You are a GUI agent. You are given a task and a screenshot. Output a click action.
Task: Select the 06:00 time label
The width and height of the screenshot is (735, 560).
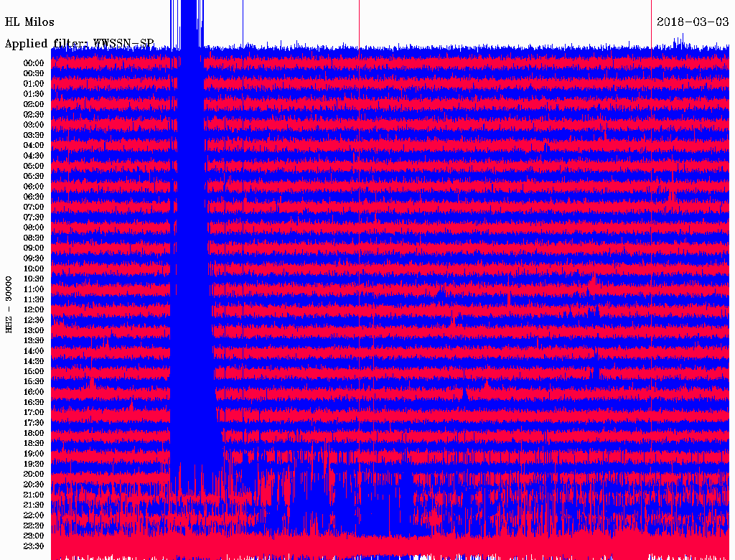[34, 186]
